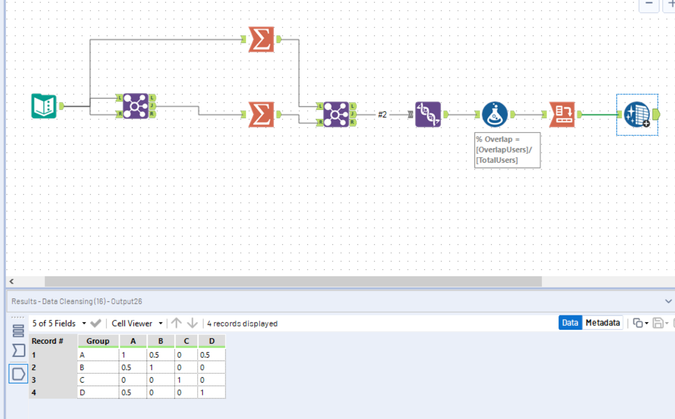The height and width of the screenshot is (419, 675).
Task: Click the D column header
Action: pos(211,341)
